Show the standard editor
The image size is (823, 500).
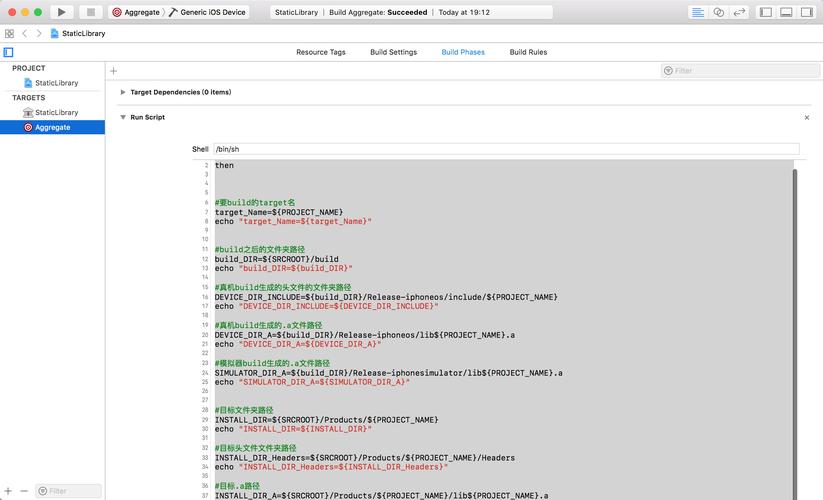pos(698,12)
